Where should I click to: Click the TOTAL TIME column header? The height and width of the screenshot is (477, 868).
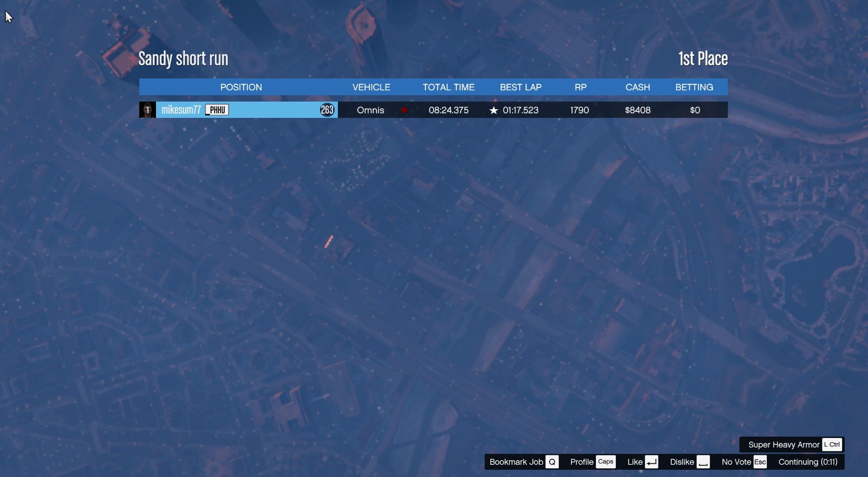tap(449, 87)
